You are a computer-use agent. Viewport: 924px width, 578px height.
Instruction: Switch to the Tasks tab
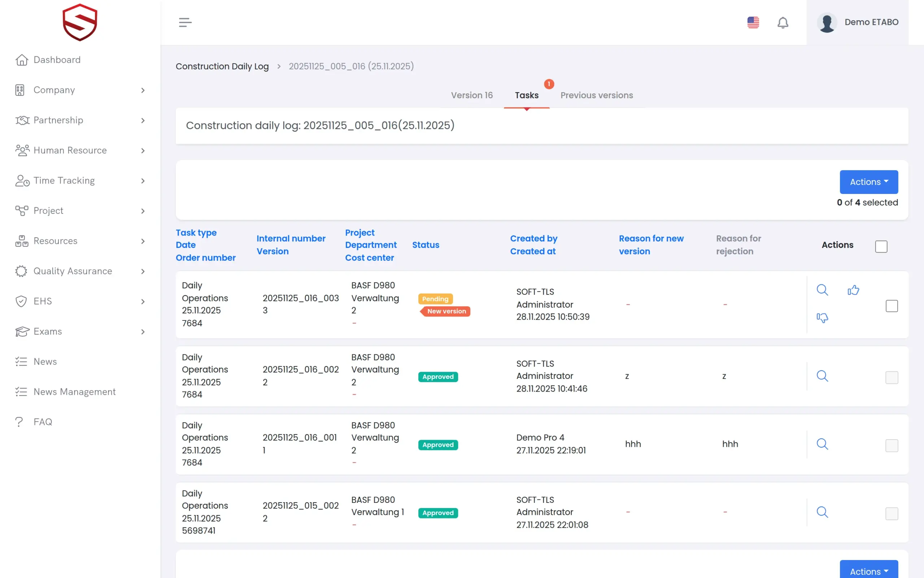(527, 95)
